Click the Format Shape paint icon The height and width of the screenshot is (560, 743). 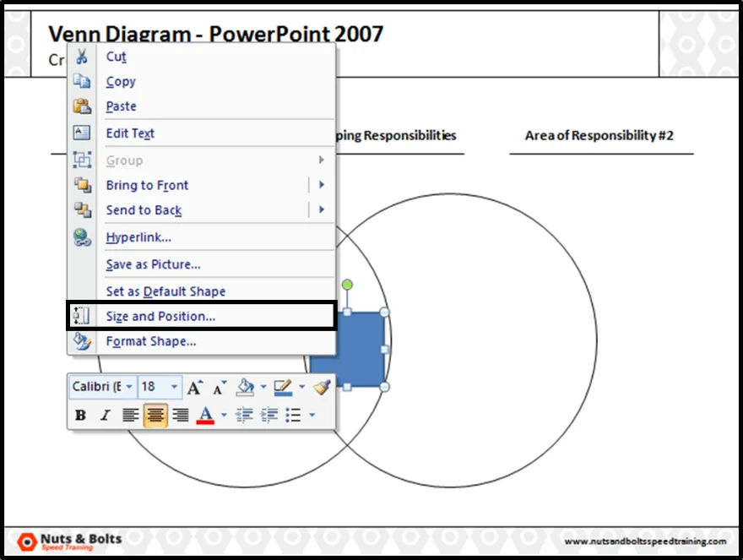[x=82, y=341]
